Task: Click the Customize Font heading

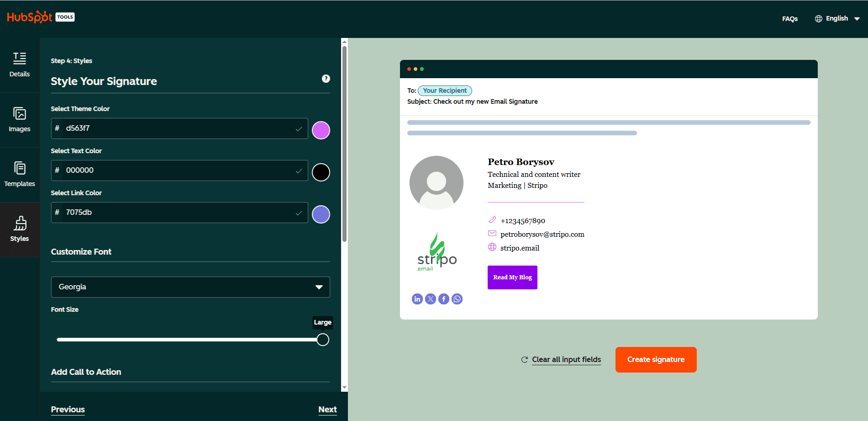Action: [81, 252]
